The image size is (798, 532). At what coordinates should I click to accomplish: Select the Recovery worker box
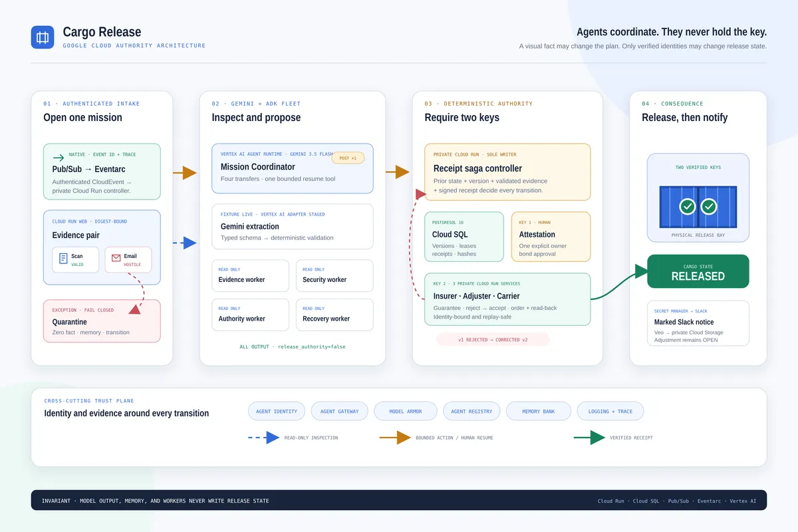pos(334,315)
